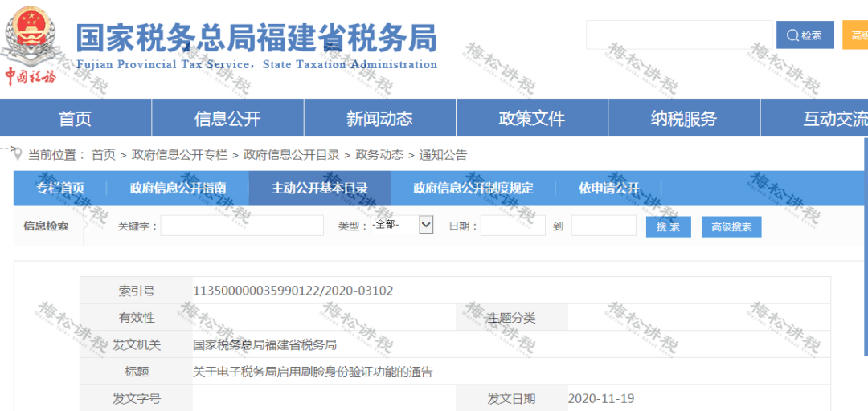Select 政策文件 in the main navigation
The image size is (868, 411).
pos(532,118)
